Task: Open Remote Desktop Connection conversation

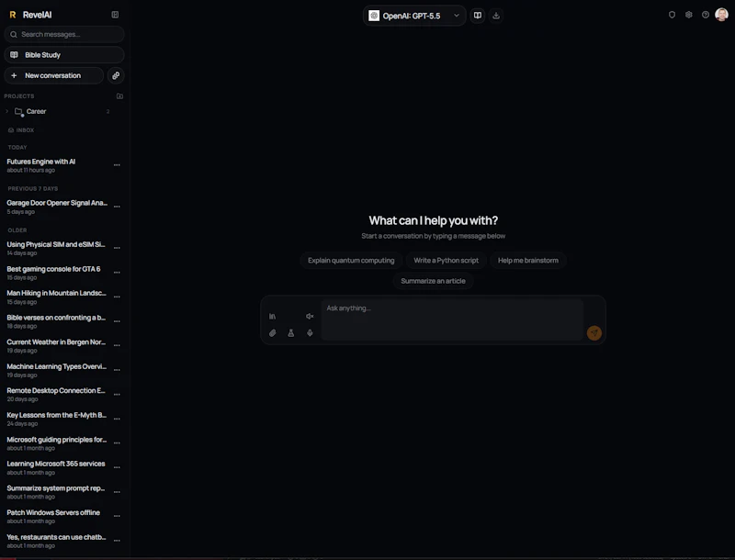Action: [x=57, y=394]
